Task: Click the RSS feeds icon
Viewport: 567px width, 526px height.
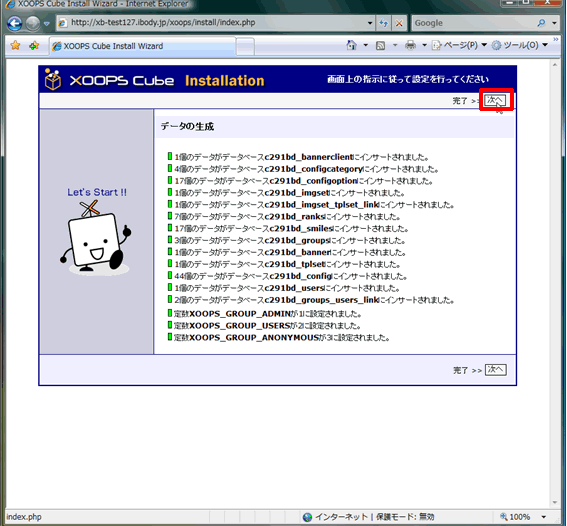Action: [380, 46]
